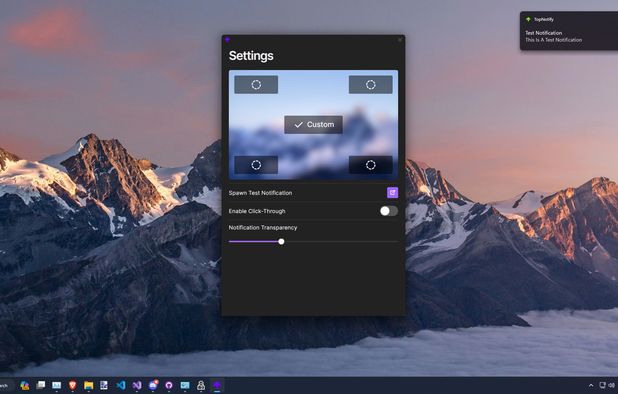Click the 'Notification Transparency' label
The height and width of the screenshot is (394, 618).
click(263, 228)
